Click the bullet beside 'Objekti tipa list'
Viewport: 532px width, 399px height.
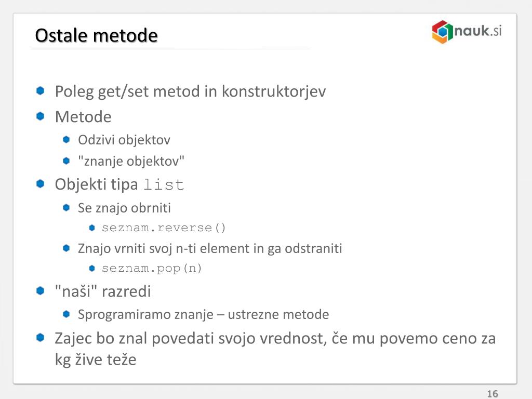41,183
